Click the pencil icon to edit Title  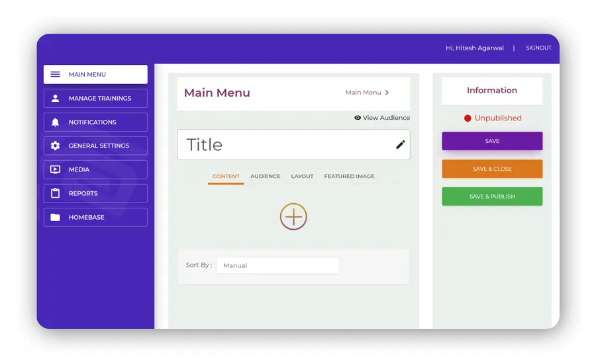pos(400,144)
